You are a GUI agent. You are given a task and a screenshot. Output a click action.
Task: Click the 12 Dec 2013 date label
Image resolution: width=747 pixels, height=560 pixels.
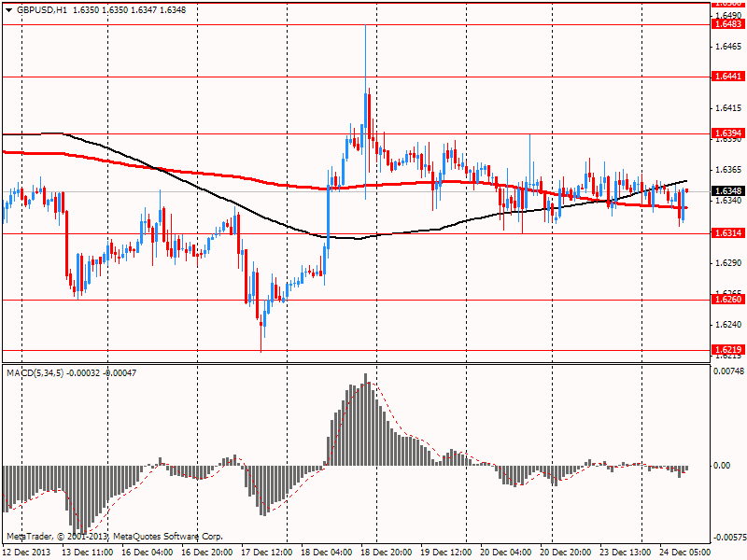point(28,553)
